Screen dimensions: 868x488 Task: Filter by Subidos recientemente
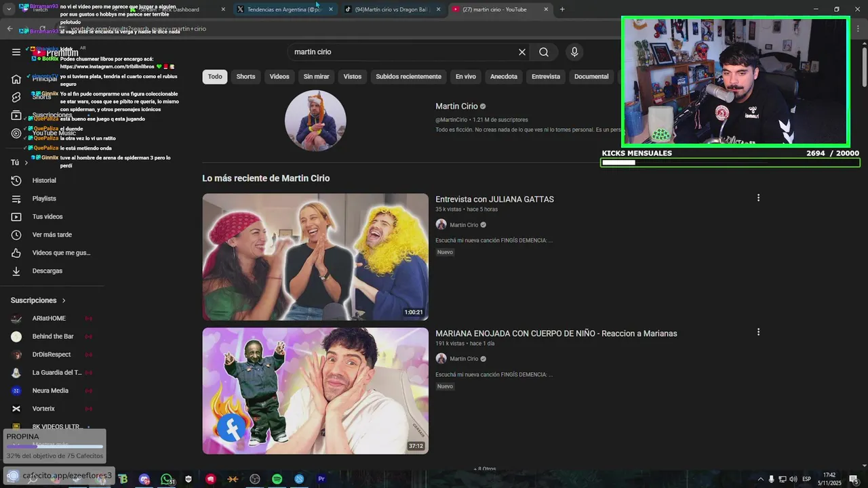point(409,77)
